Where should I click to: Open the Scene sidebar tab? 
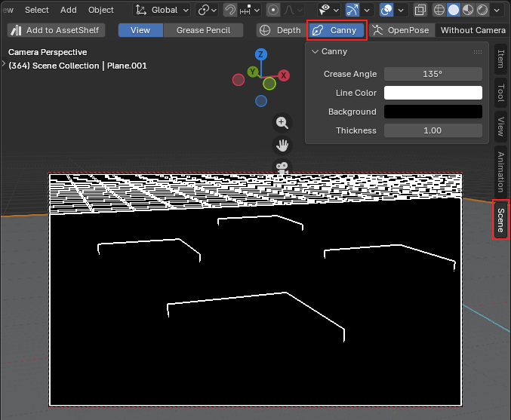click(x=501, y=219)
